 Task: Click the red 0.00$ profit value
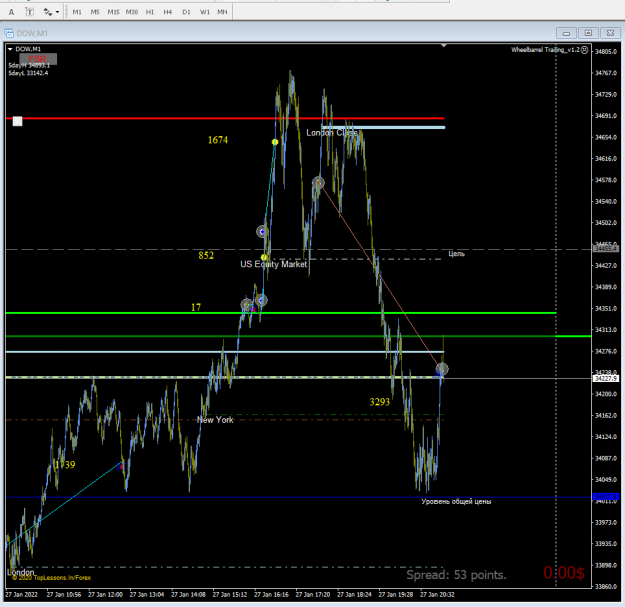[x=564, y=573]
